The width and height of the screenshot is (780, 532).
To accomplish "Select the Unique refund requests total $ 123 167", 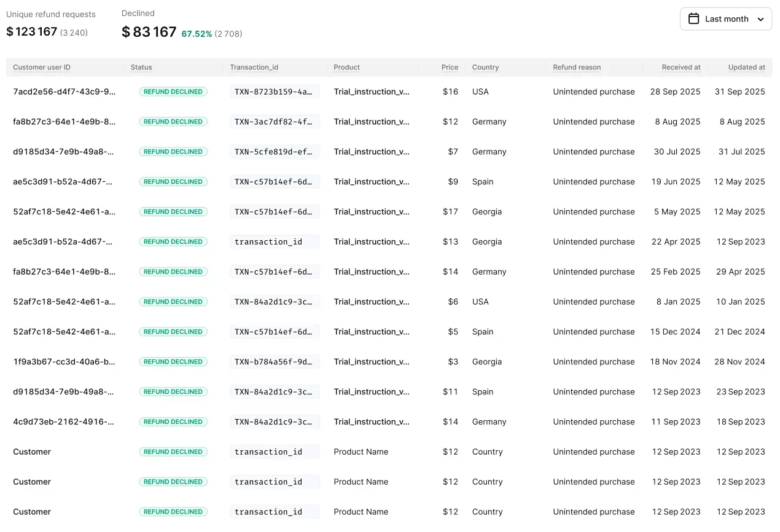I will [x=31, y=31].
